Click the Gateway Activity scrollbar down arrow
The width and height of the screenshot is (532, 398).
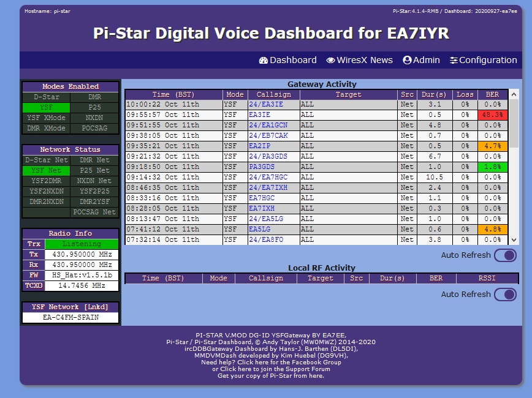514,239
